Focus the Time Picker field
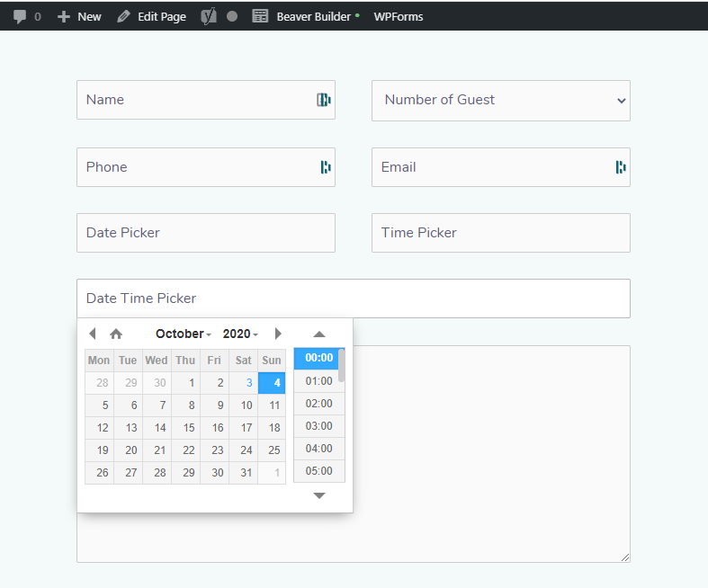Screen dimensions: 708x588 coord(501,233)
